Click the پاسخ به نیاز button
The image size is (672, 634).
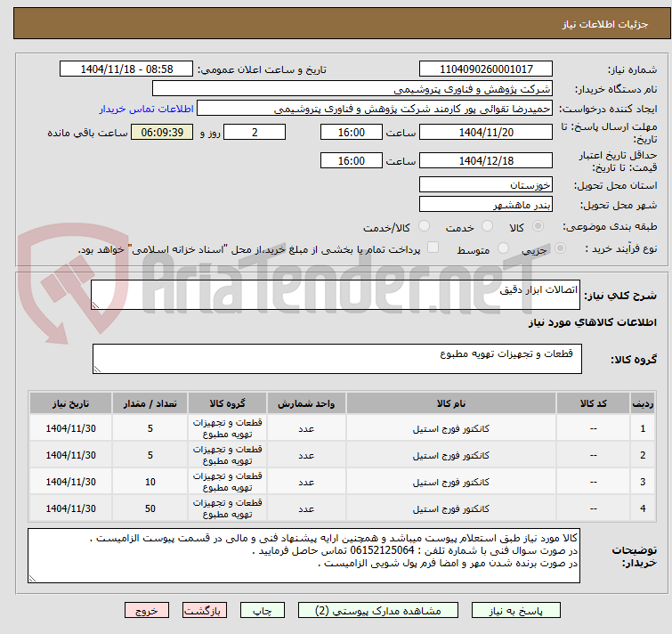515,611
